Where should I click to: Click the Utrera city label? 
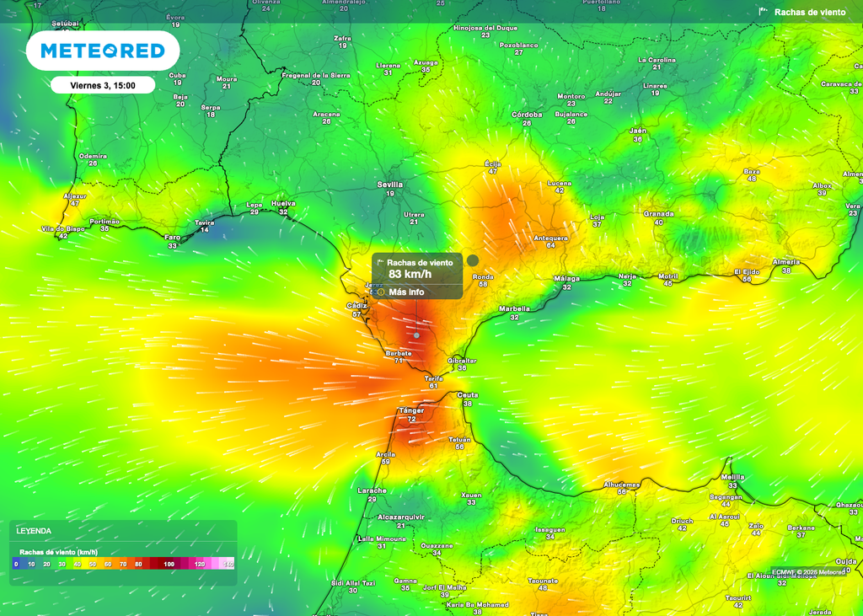(414, 215)
